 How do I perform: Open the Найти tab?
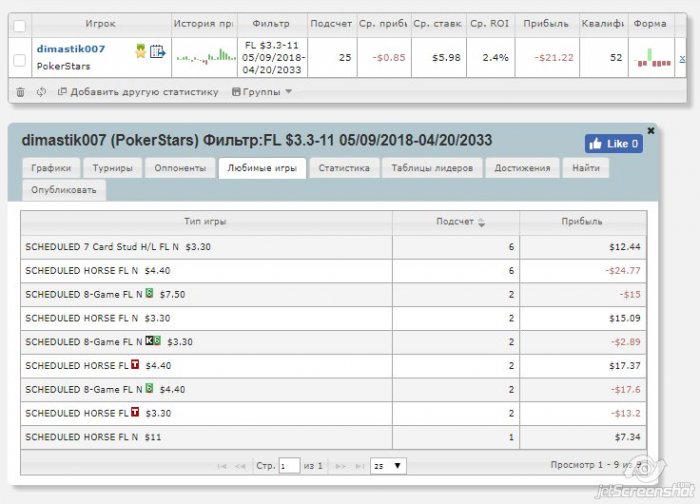point(586,168)
